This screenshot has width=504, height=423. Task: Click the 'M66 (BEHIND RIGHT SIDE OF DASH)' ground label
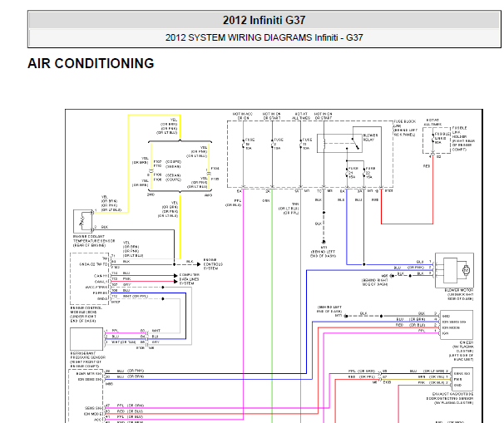375,280
